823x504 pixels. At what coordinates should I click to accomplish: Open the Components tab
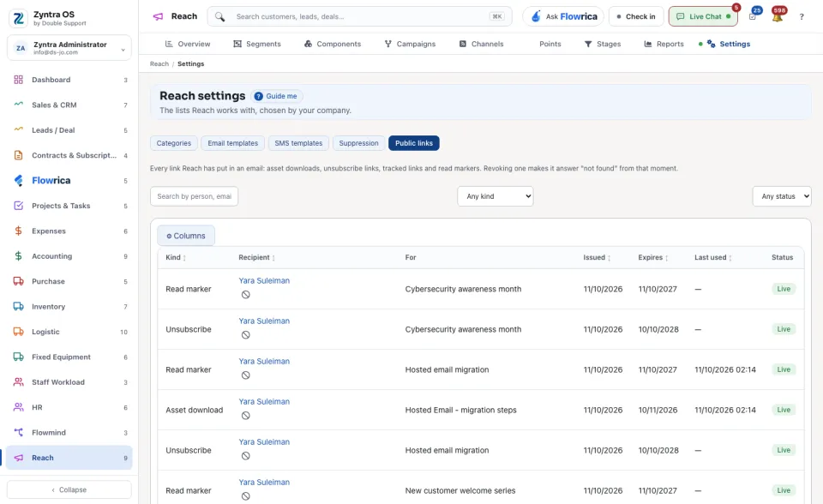coord(333,44)
